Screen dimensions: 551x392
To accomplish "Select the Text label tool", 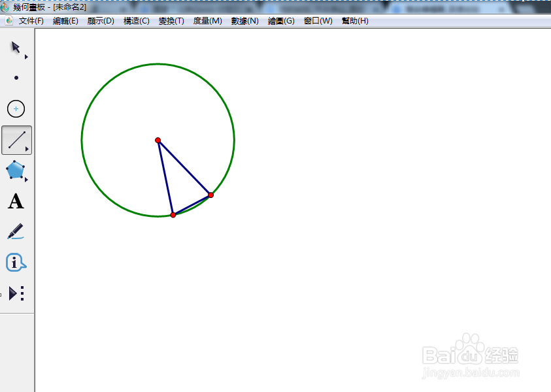I will (x=16, y=201).
